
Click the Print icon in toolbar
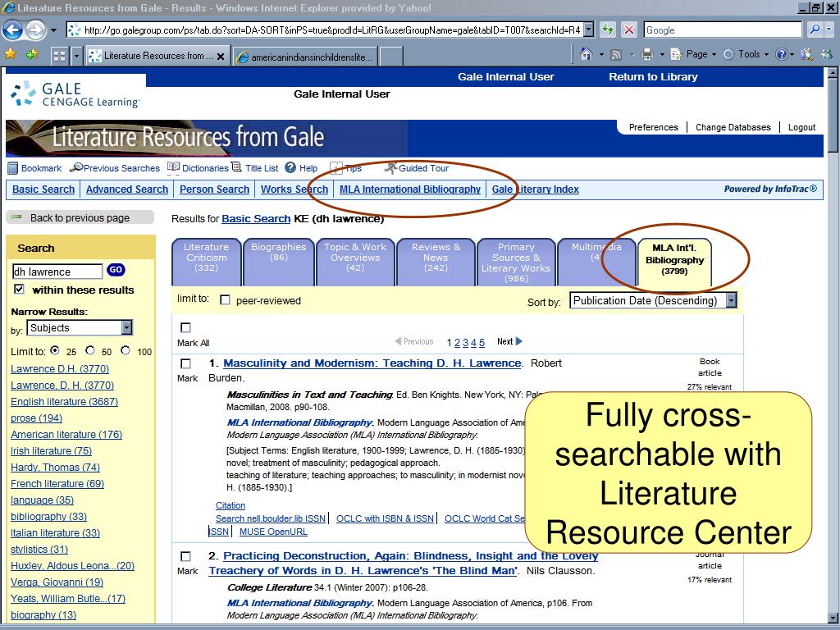647,54
